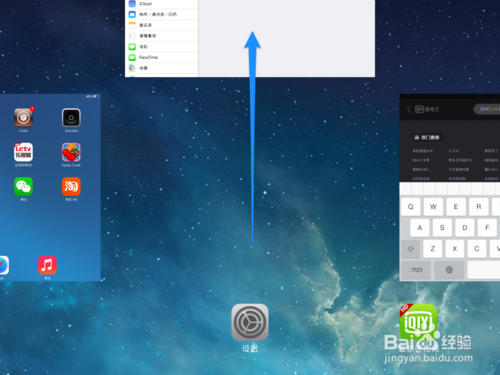Tap the Q key on keyboard
The image size is (500, 375).
(x=411, y=207)
